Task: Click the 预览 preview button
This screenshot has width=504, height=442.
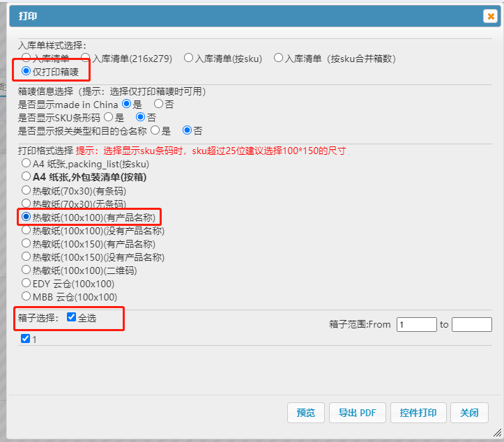Action: pos(306,413)
